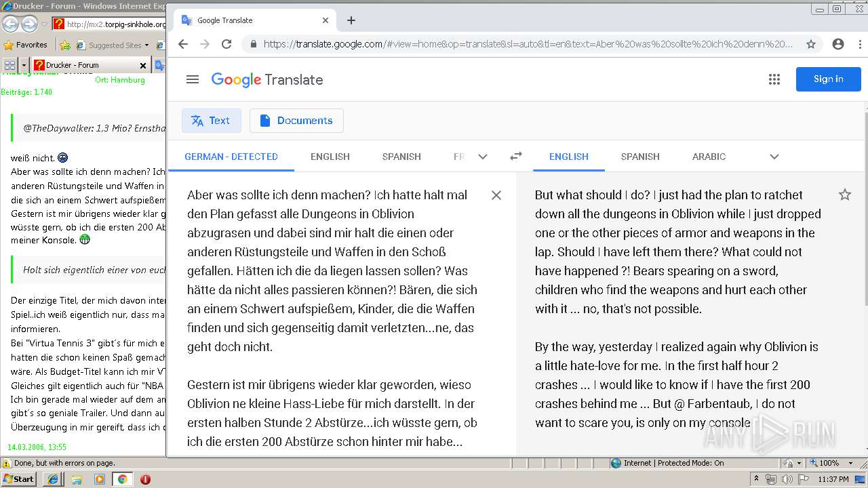This screenshot has width=868, height=488.
Task: Open Chrome's three-dot menu
Action: (861, 44)
